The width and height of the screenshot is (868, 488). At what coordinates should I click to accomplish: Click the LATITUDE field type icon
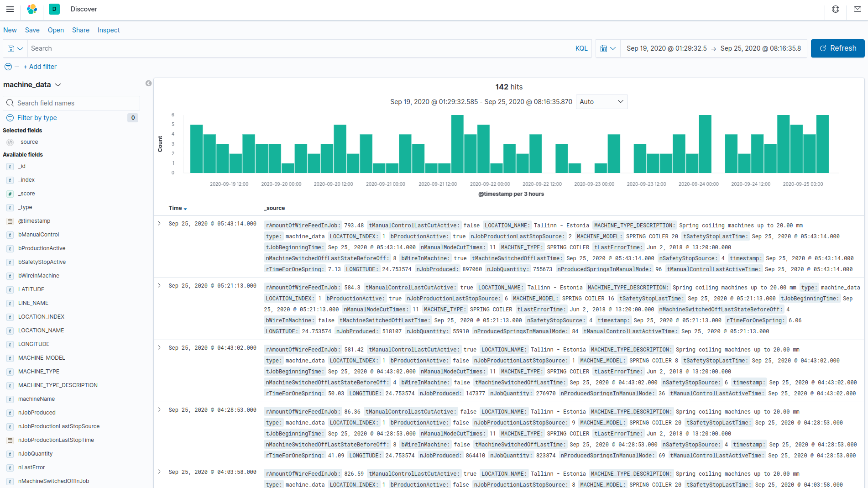tap(10, 290)
